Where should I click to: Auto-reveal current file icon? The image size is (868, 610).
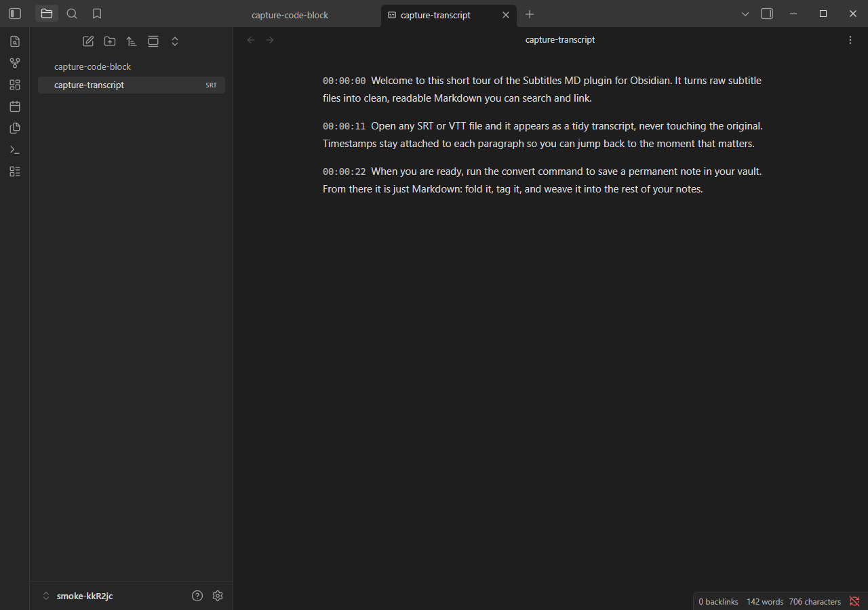[x=153, y=41]
